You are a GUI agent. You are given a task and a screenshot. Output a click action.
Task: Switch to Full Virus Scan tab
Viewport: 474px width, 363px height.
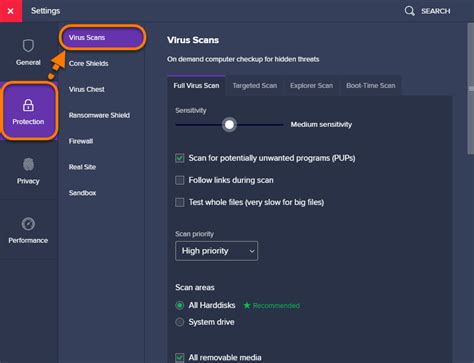[x=196, y=86]
